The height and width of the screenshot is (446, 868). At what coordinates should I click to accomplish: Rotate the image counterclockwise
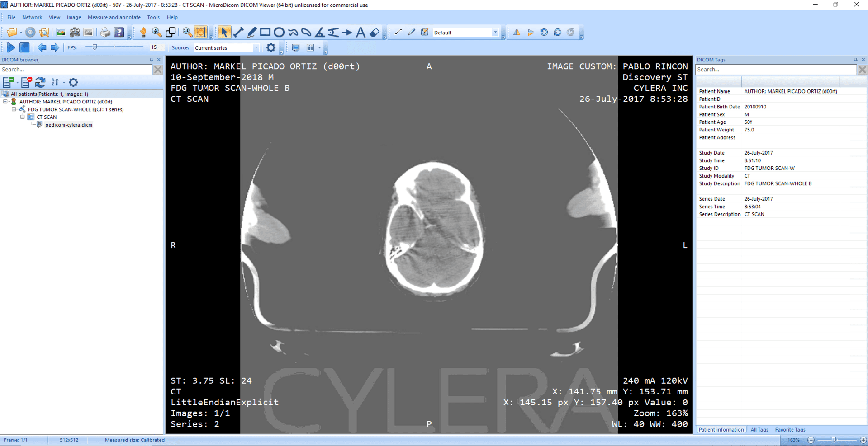[544, 32]
